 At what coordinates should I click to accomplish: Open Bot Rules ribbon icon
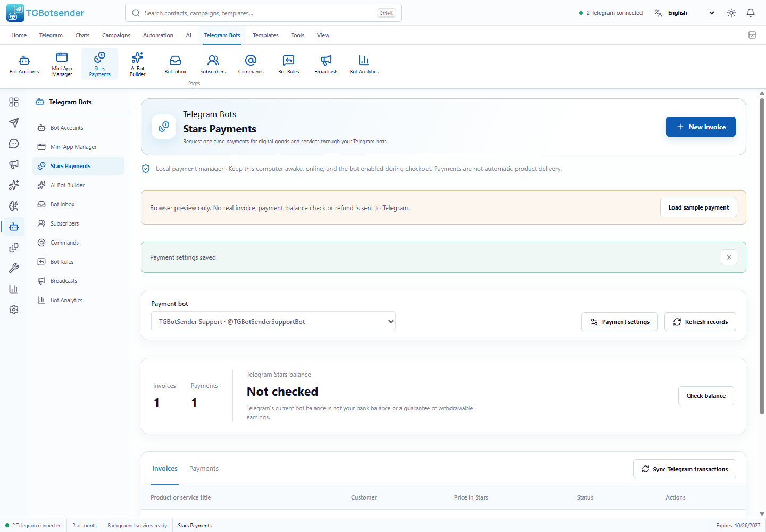click(x=289, y=64)
